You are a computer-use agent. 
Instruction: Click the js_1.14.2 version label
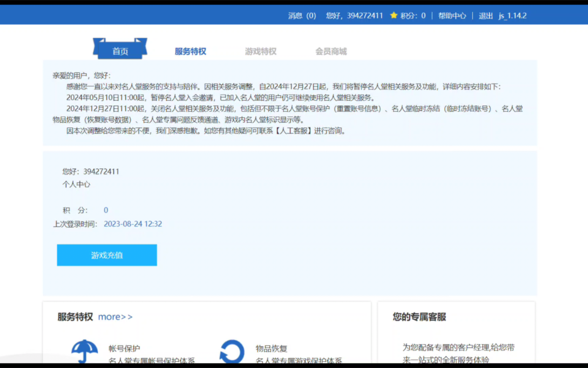(x=512, y=16)
